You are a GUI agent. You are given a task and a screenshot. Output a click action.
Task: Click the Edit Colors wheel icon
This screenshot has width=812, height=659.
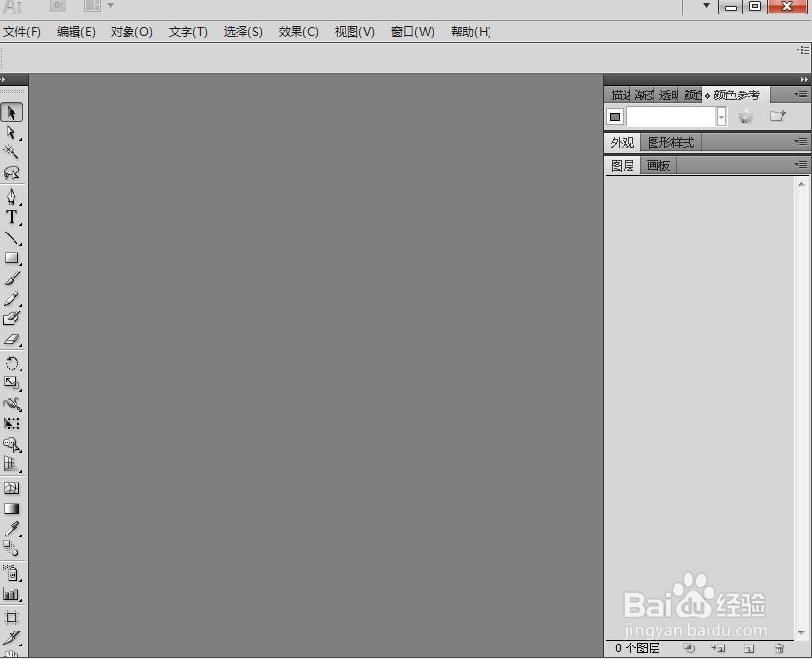[x=745, y=117]
